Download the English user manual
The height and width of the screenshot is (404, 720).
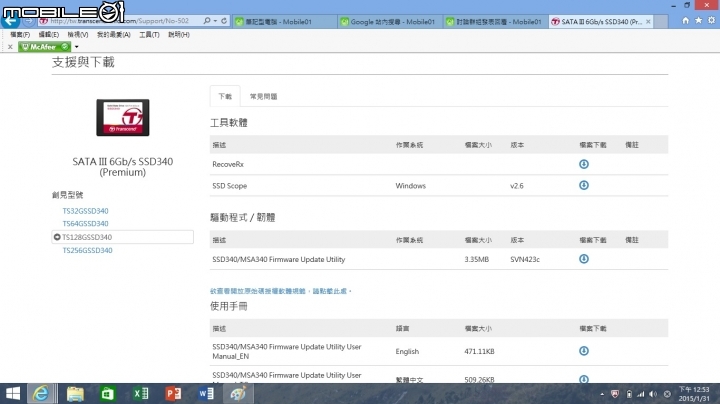(584, 351)
